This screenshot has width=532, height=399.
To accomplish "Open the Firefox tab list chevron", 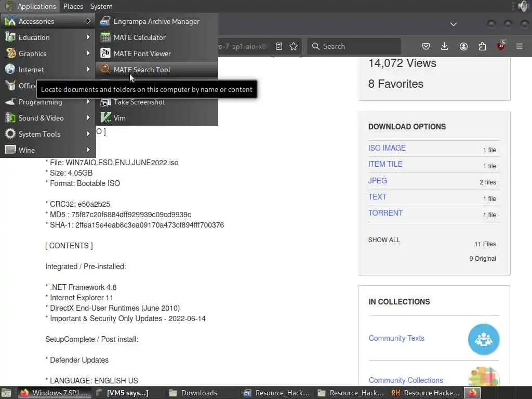I will coord(453,24).
